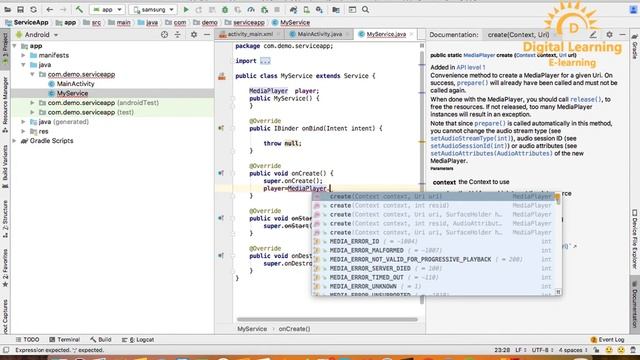Click the Stop square icon
This screenshot has width=640, height=360.
[x=277, y=9]
